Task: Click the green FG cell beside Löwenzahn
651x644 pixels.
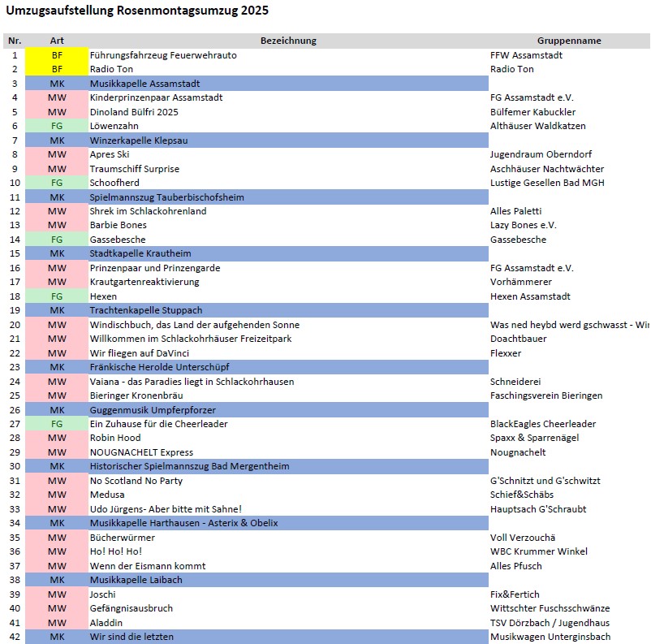Action: (x=57, y=126)
